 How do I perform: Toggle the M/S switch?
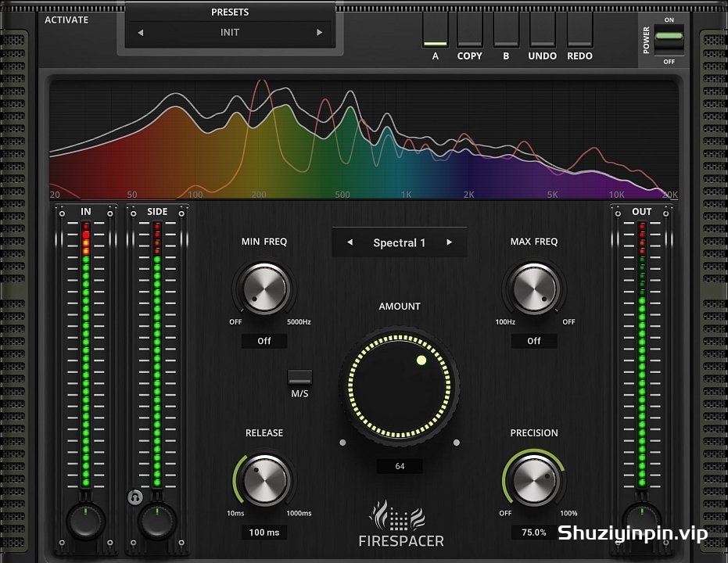pyautogui.click(x=299, y=378)
